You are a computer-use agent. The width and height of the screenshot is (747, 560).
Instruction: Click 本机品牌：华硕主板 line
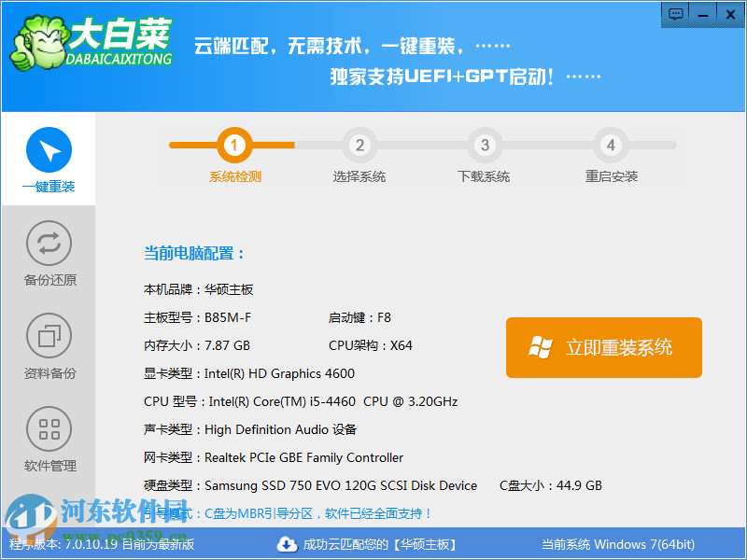coord(198,289)
